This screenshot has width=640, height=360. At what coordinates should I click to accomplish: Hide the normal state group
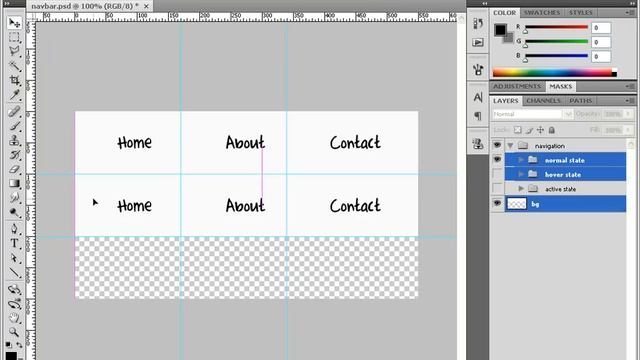pyautogui.click(x=497, y=160)
